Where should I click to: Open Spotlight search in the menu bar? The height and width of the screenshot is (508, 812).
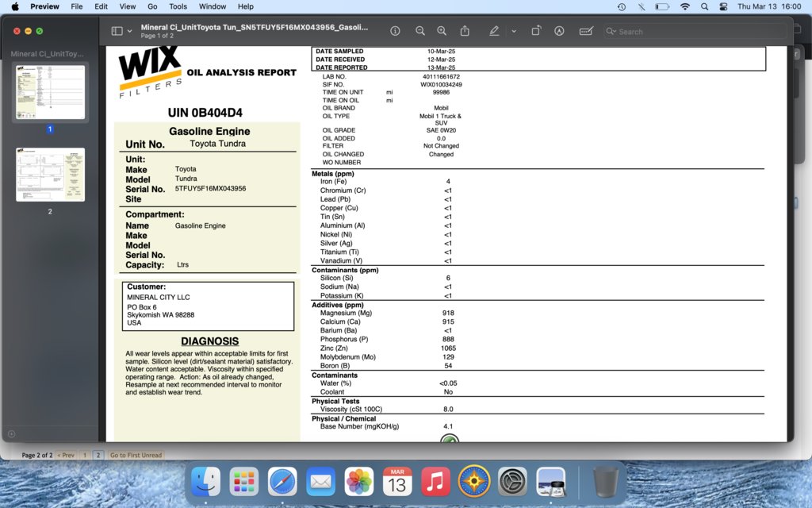point(704,6)
